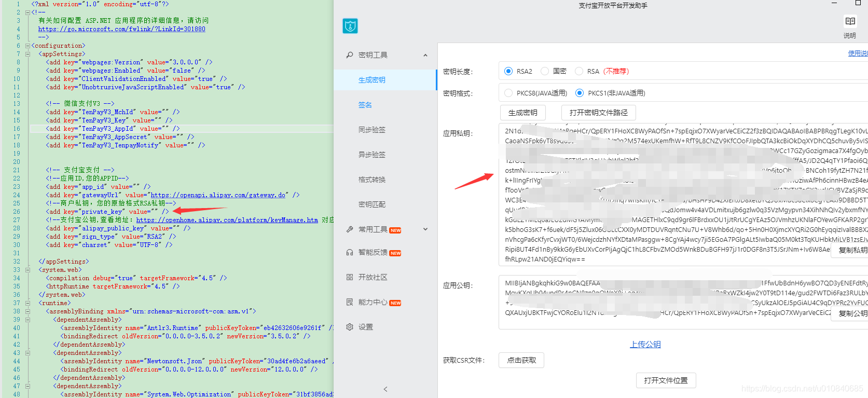Open the 格式转换 sidebar item
Screen dimensions: 868x398
click(x=385, y=180)
